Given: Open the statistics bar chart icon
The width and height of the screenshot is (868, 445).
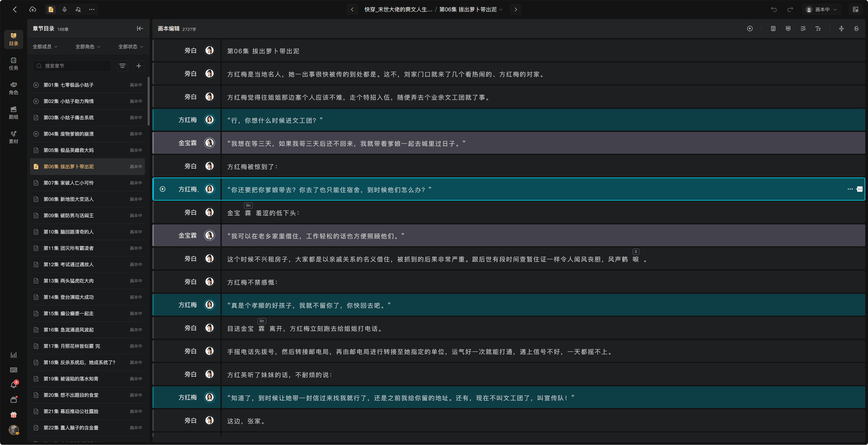Looking at the screenshot, I should point(14,355).
